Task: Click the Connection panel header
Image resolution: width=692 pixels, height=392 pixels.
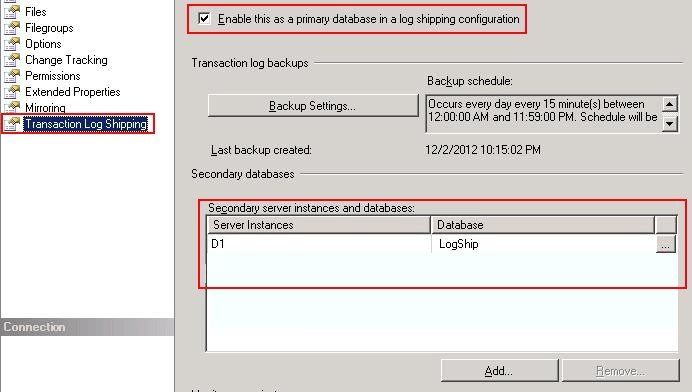Action: coord(87,327)
